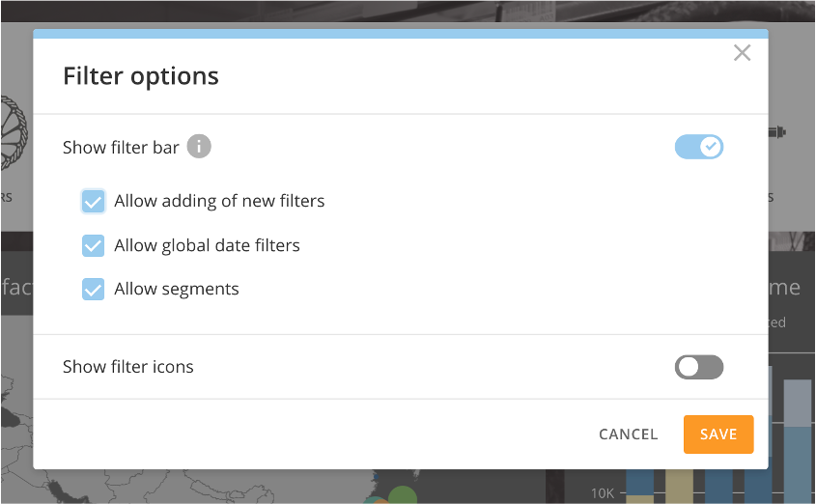Click the 'Show filter bar' label text
816x504 pixels.
coord(121,148)
